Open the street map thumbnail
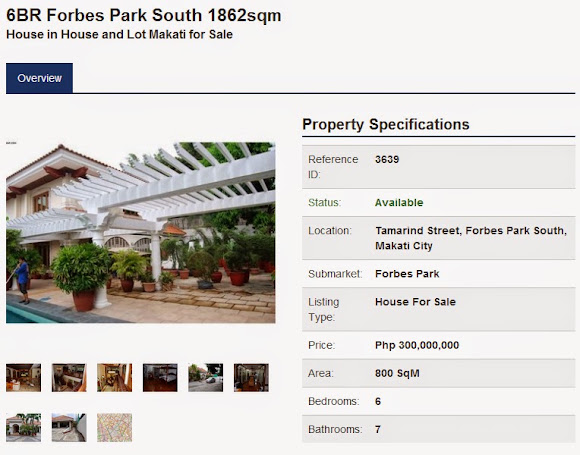This screenshot has height=455, width=580. tap(115, 428)
